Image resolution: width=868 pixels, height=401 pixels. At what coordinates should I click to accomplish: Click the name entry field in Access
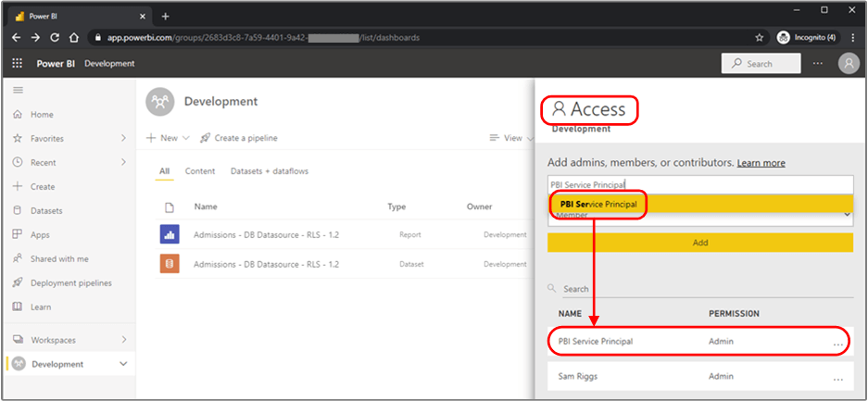pyautogui.click(x=700, y=184)
